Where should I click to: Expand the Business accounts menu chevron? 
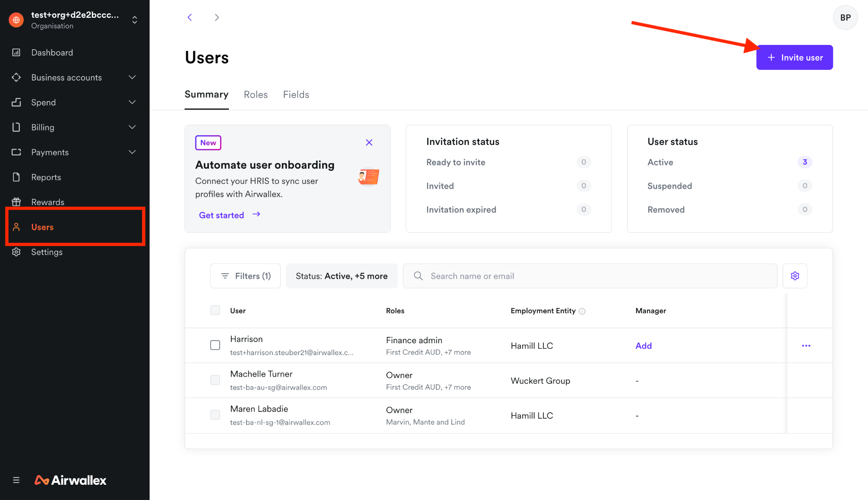click(132, 77)
